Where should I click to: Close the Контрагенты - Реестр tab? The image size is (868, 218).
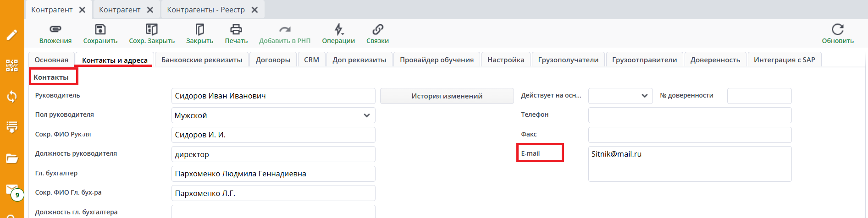[255, 10]
